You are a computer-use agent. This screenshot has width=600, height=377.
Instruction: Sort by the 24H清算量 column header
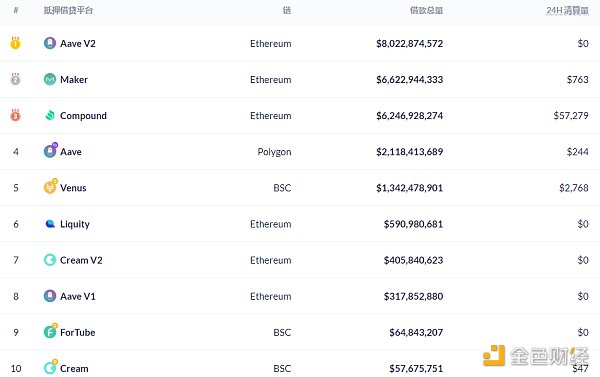(567, 10)
